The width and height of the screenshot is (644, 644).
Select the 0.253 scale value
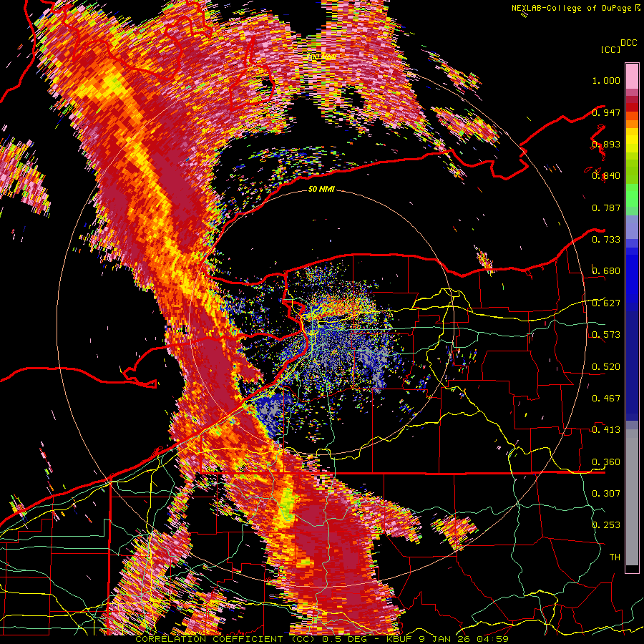[x=606, y=525]
